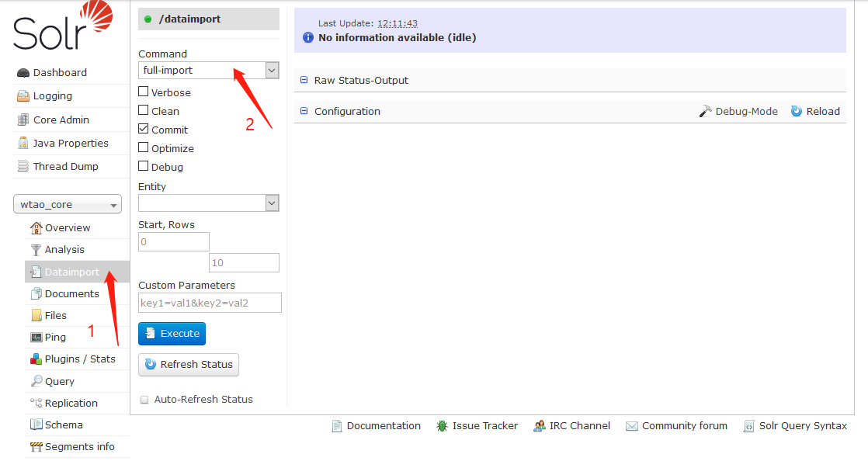
Task: Click the Refresh Status button
Action: tap(189, 365)
